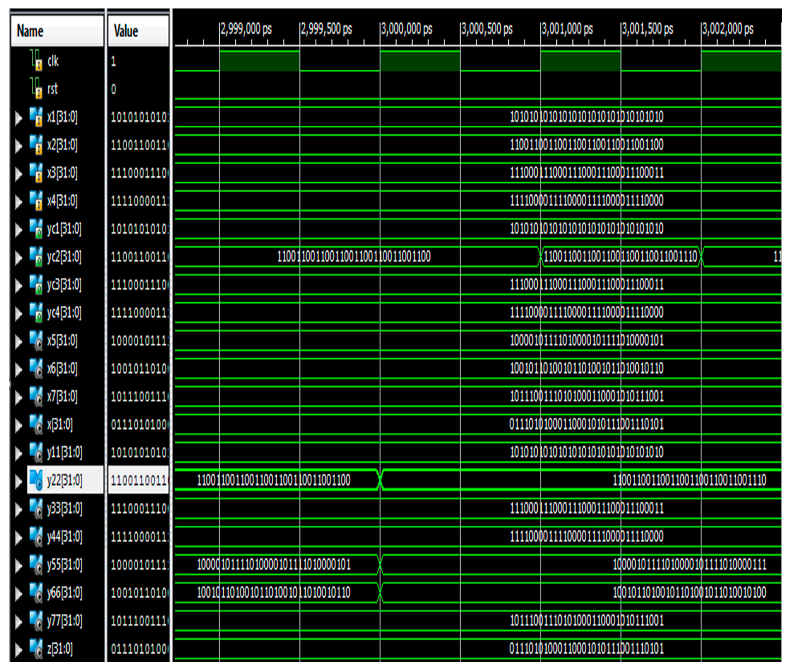793x672 pixels.
Task: Click the yc1[31:0] output signal icon
Action: pyautogui.click(x=36, y=229)
